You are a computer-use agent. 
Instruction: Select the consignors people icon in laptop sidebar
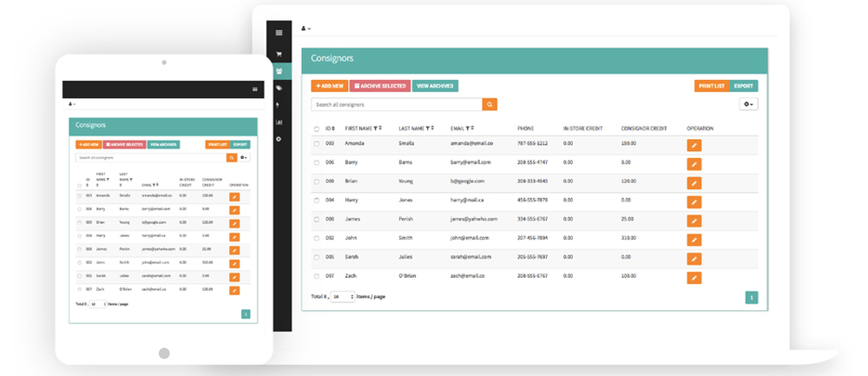tap(279, 71)
